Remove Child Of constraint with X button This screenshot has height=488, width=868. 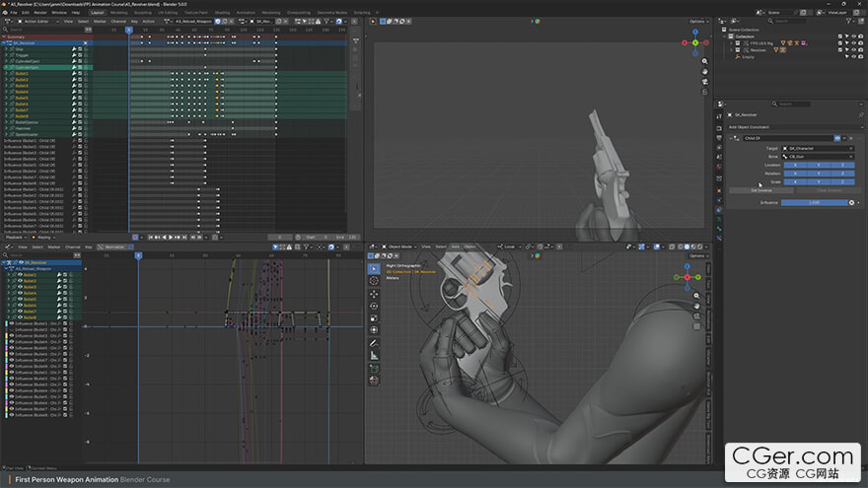(851, 138)
